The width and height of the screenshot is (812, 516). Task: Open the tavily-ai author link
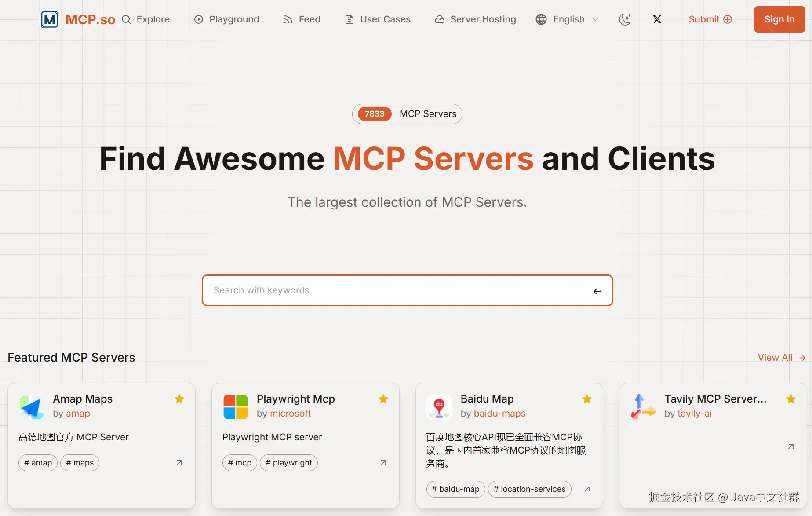(x=695, y=414)
